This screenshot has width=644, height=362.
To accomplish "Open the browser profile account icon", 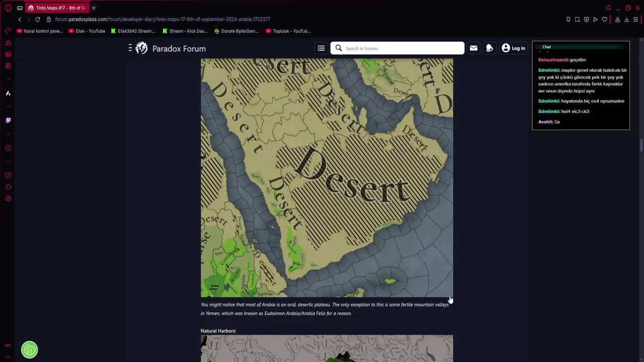I will 617,20.
